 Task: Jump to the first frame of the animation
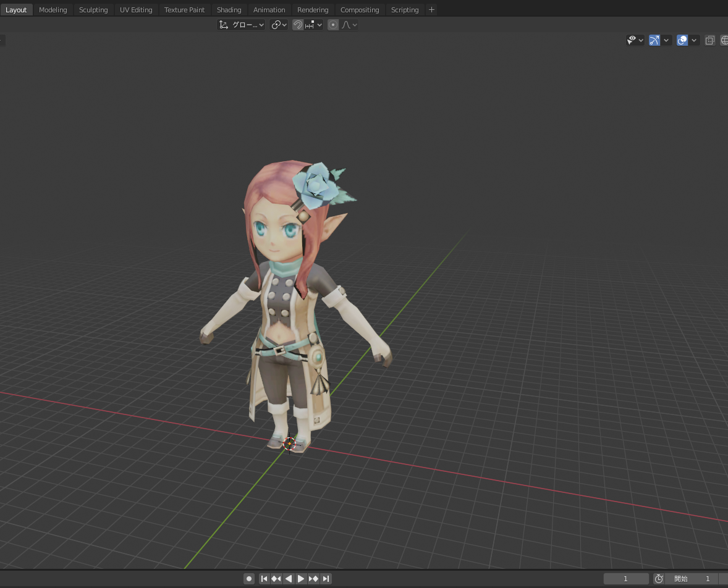[264, 579]
